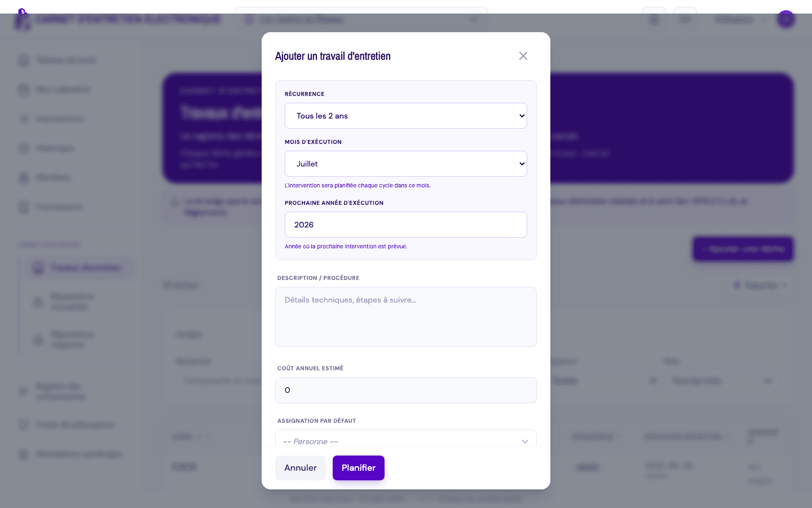Open the Mois d'exécution dropdown set to Juillet
The width and height of the screenshot is (812, 508).
406,164
